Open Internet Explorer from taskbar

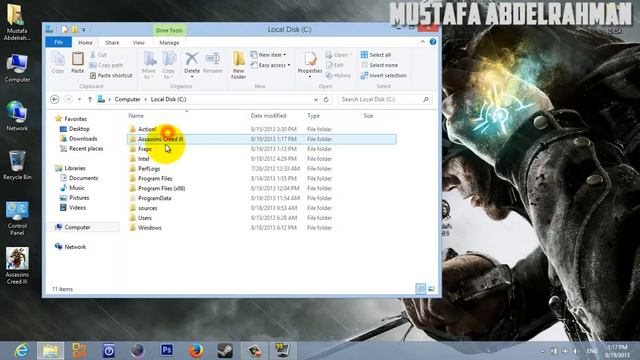click(x=21, y=351)
